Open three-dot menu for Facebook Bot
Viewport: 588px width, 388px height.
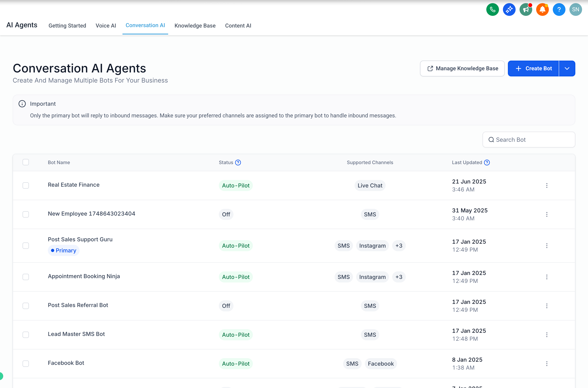click(547, 364)
